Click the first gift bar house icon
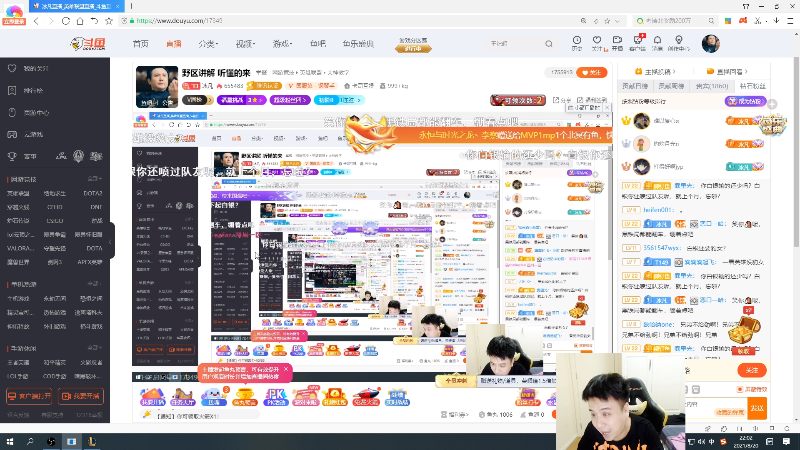The height and width of the screenshot is (450, 800). click(152, 396)
